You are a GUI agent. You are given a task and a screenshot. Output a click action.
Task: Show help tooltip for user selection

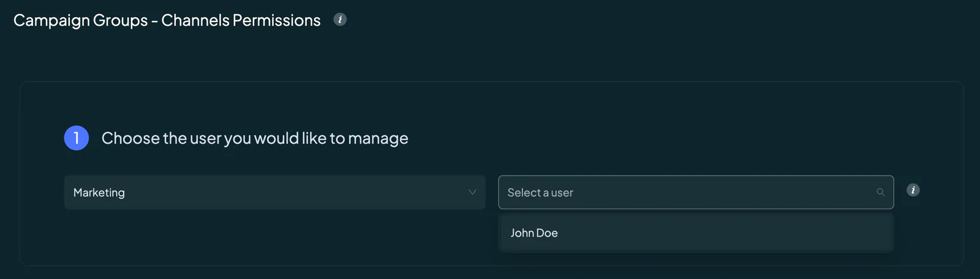click(913, 190)
